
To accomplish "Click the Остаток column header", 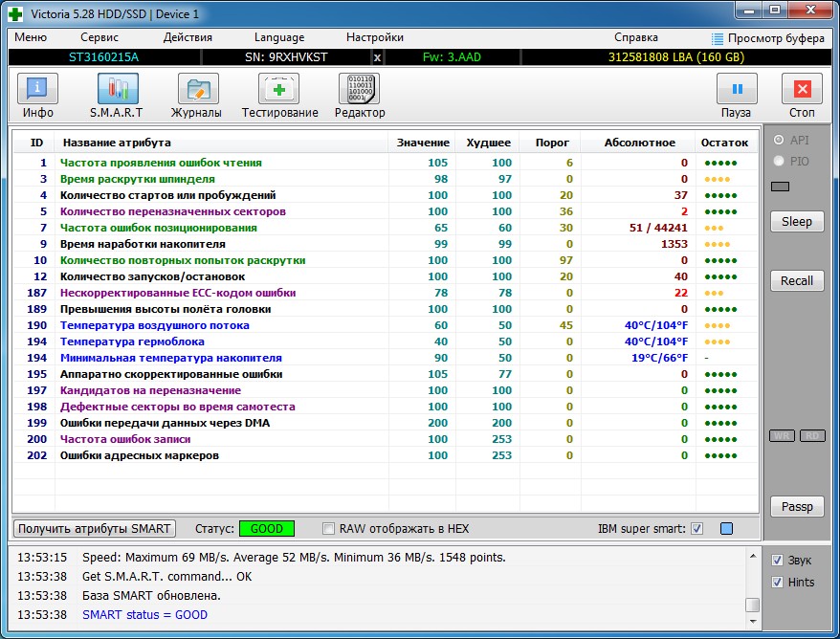I will click(x=724, y=143).
